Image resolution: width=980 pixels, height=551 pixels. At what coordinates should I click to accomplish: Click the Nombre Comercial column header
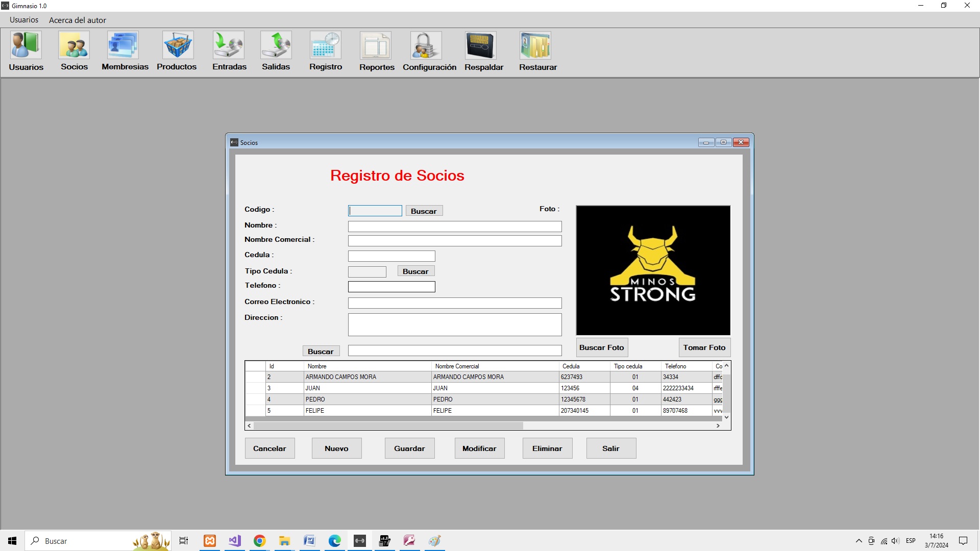click(495, 366)
